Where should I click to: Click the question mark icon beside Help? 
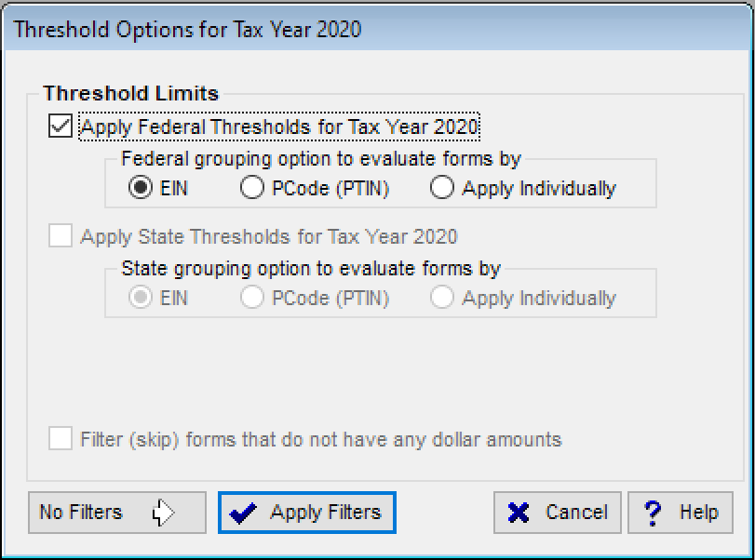point(654,513)
